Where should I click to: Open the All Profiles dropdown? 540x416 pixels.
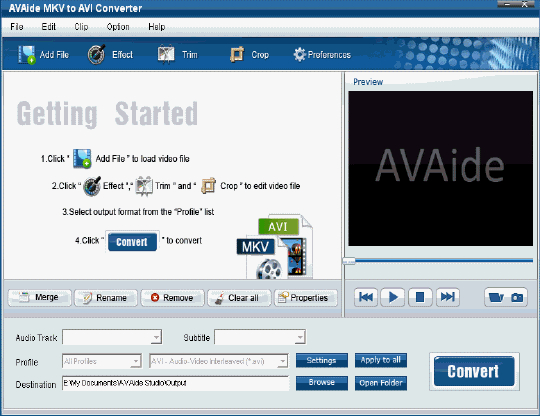[102, 361]
